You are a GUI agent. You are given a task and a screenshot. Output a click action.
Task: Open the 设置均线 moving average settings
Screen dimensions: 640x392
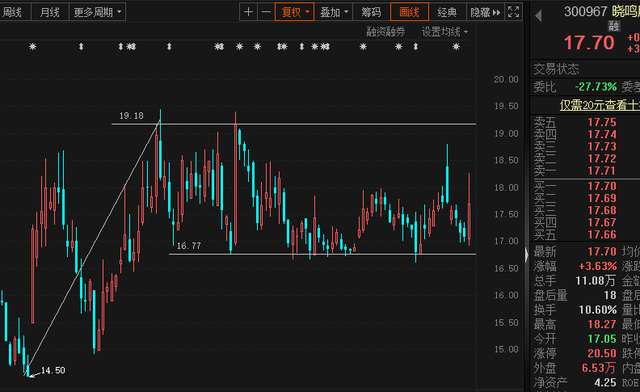coord(444,32)
